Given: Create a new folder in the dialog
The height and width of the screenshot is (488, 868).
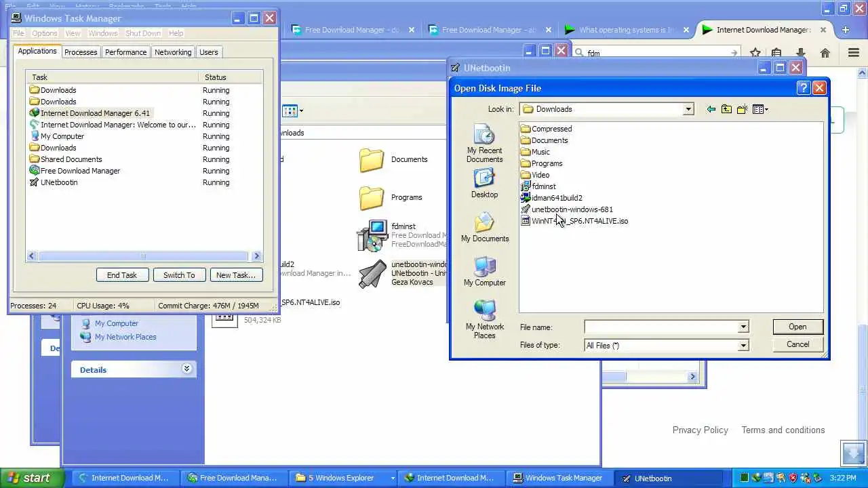Looking at the screenshot, I should (742, 109).
